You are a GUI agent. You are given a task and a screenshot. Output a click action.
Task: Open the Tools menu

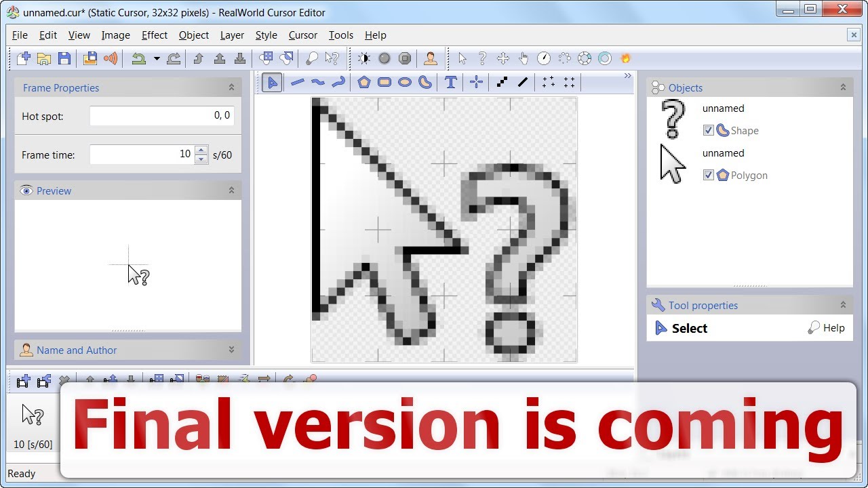tap(341, 35)
